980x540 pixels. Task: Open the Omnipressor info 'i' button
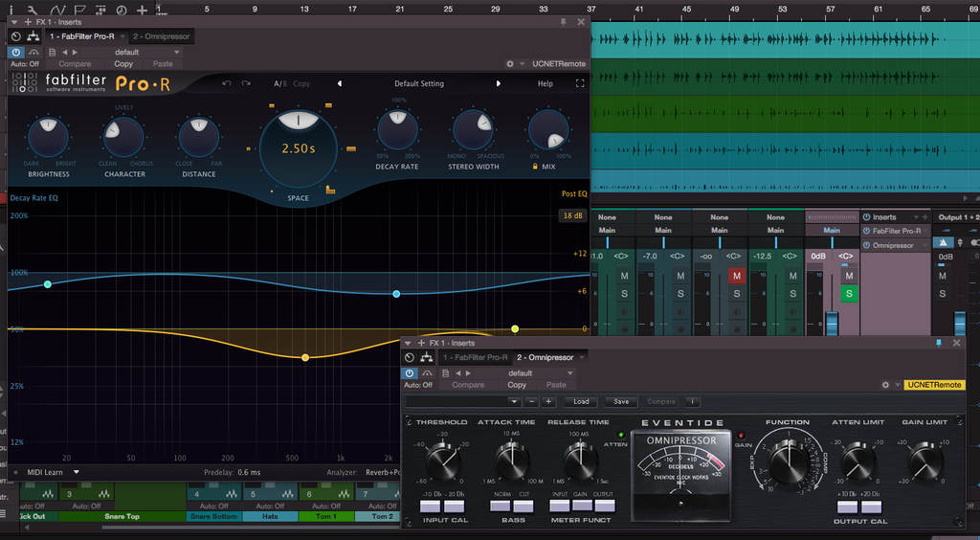coord(692,401)
